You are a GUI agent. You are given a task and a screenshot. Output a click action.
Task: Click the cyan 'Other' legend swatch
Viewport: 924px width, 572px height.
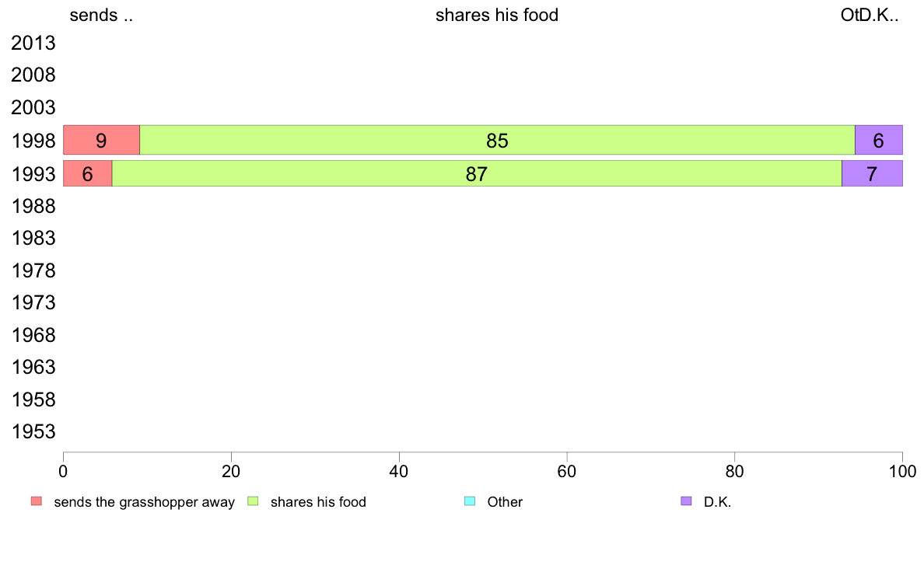[470, 501]
